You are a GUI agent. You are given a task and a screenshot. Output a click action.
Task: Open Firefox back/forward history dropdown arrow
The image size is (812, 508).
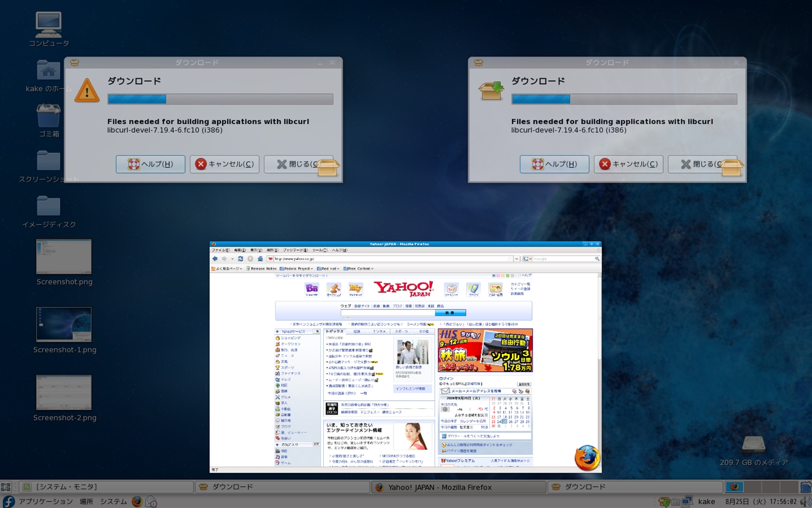point(232,259)
